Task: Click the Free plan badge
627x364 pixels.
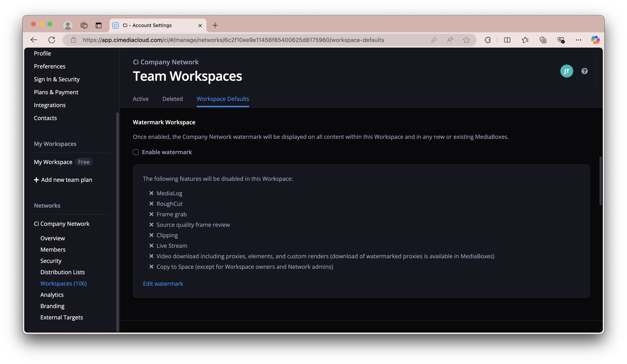Action: [x=84, y=162]
